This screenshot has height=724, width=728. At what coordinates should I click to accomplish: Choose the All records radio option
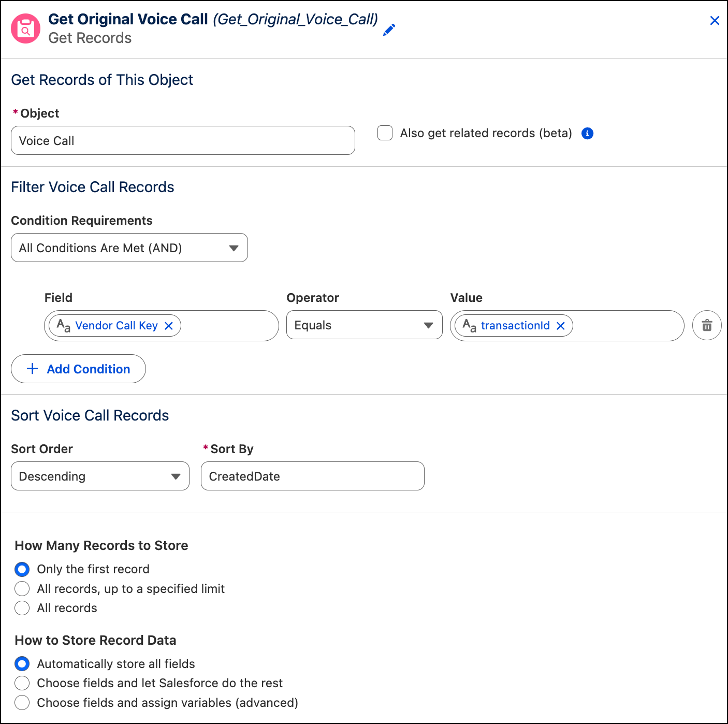22,608
